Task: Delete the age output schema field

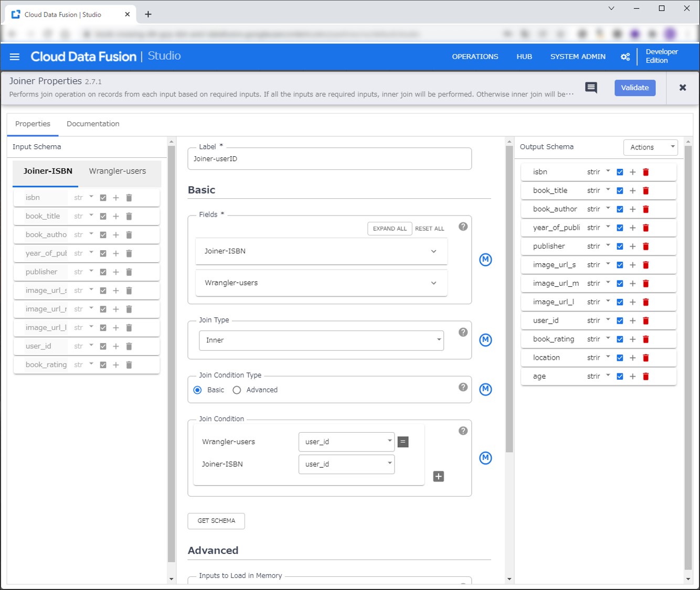Action: point(646,377)
